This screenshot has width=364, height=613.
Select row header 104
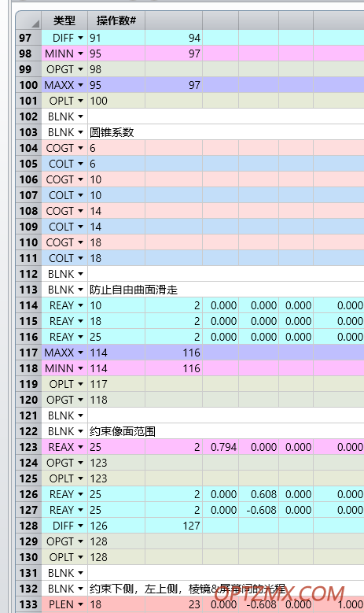point(28,148)
